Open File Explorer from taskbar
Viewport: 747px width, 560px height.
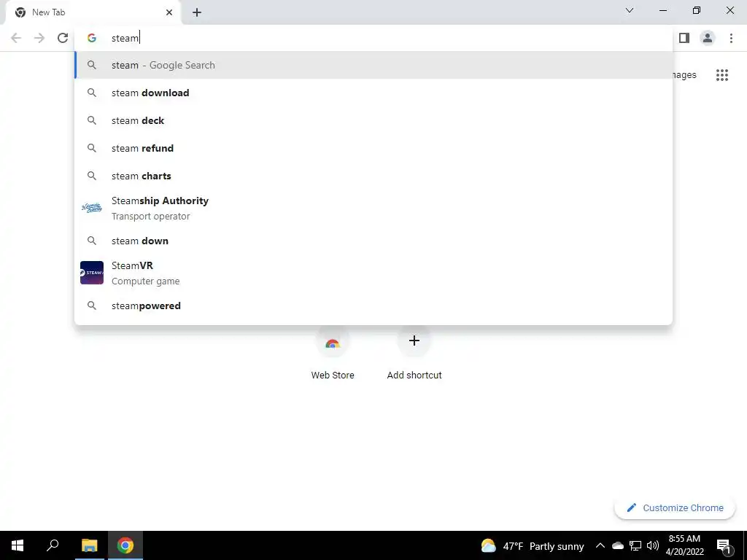point(89,545)
